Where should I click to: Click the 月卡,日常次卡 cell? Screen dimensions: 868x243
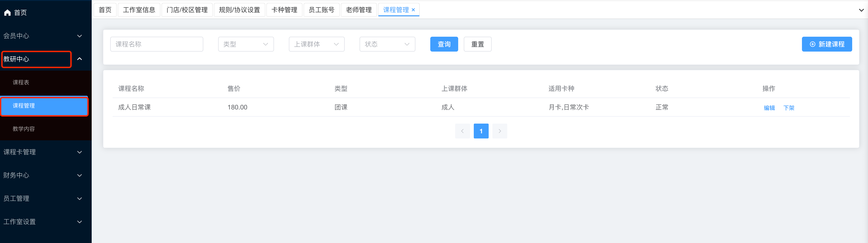569,107
